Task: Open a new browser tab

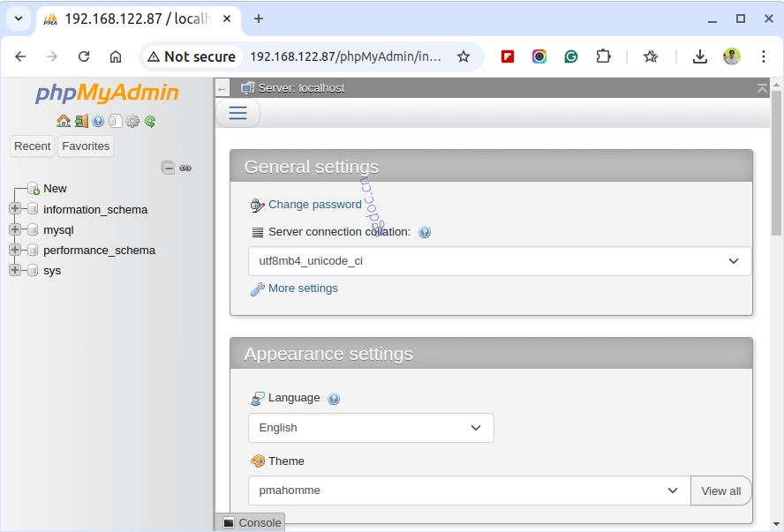Action: (259, 19)
